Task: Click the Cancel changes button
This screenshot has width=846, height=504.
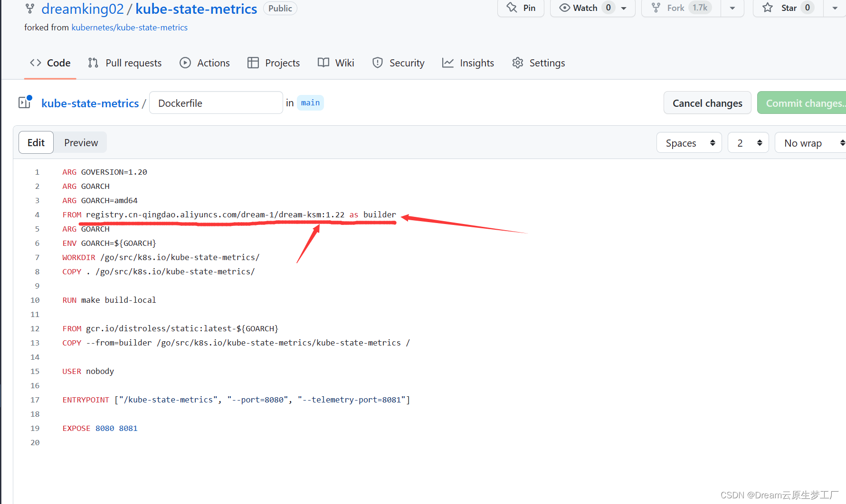Action: 707,103
